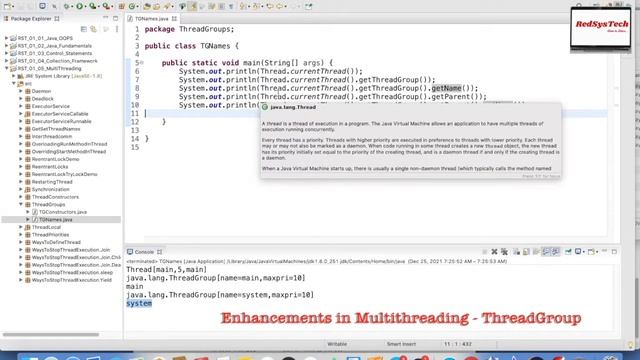This screenshot has height=360, width=640.
Task: Open External Tools run icon
Action: click(106, 6)
